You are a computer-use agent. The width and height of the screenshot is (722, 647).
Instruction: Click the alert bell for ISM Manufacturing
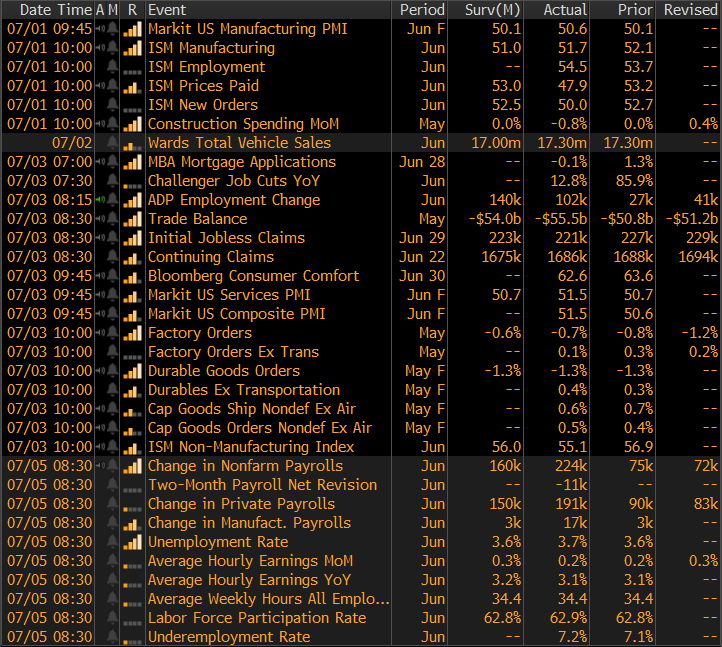coord(114,48)
